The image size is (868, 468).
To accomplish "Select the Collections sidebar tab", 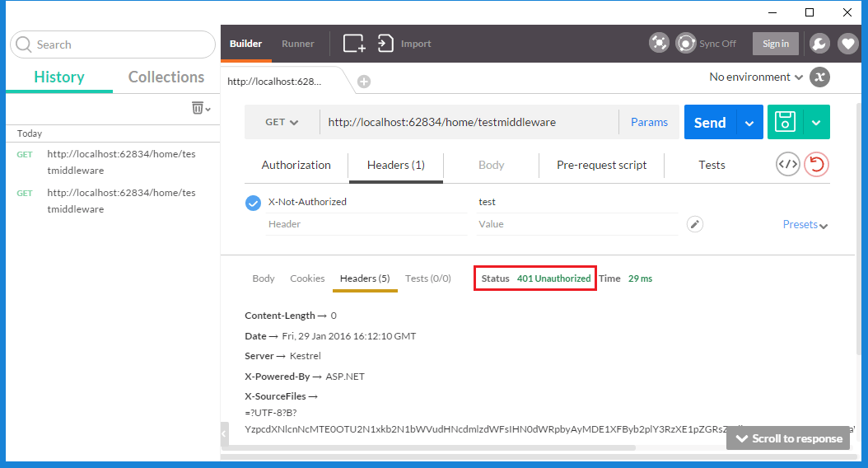I will pyautogui.click(x=166, y=77).
